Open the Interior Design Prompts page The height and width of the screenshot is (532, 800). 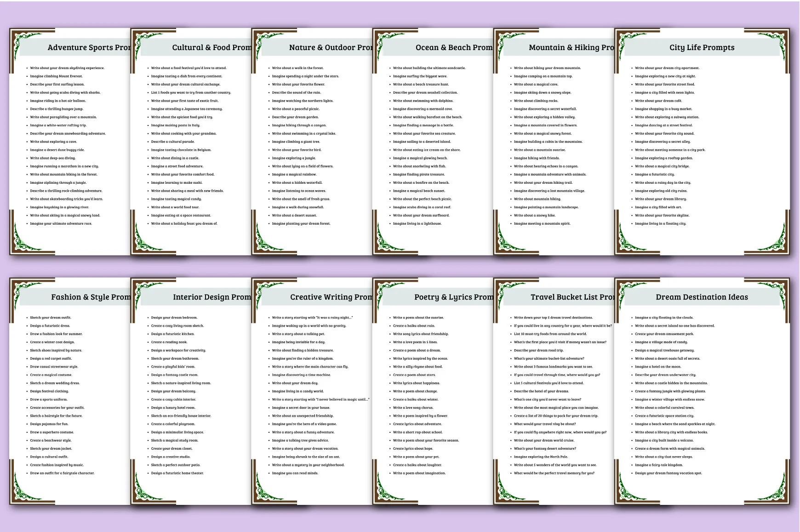pos(191,391)
